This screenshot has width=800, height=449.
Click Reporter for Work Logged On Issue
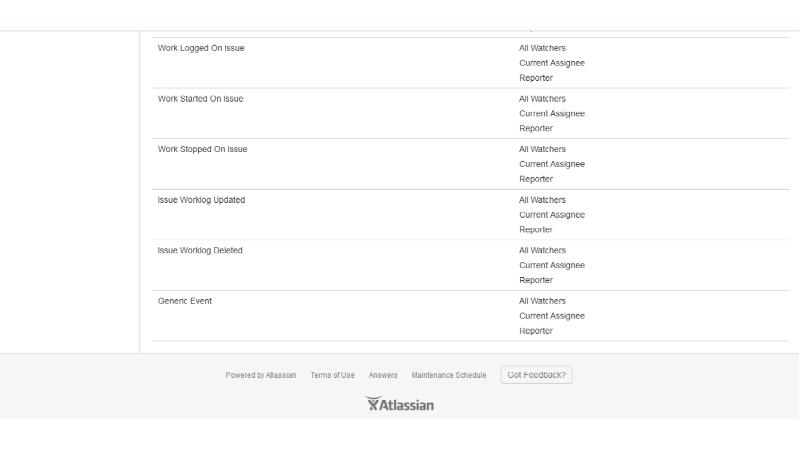535,78
